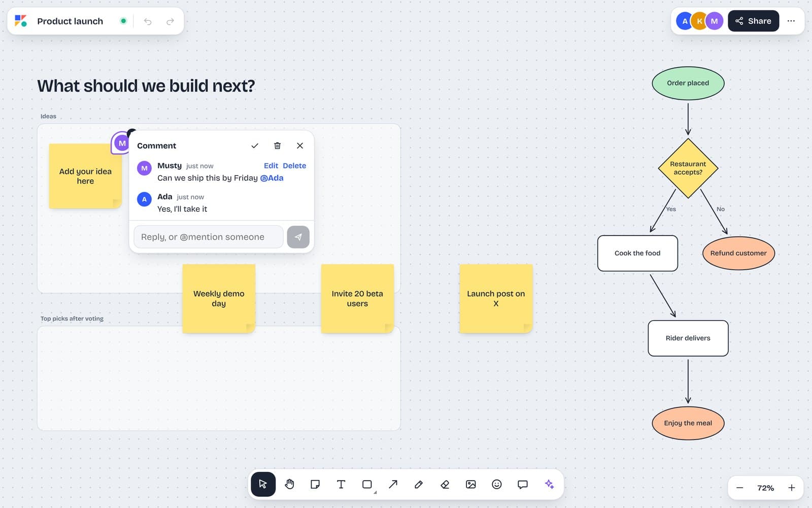Select the 'Refund customer' oval
812x508 pixels.
point(738,253)
